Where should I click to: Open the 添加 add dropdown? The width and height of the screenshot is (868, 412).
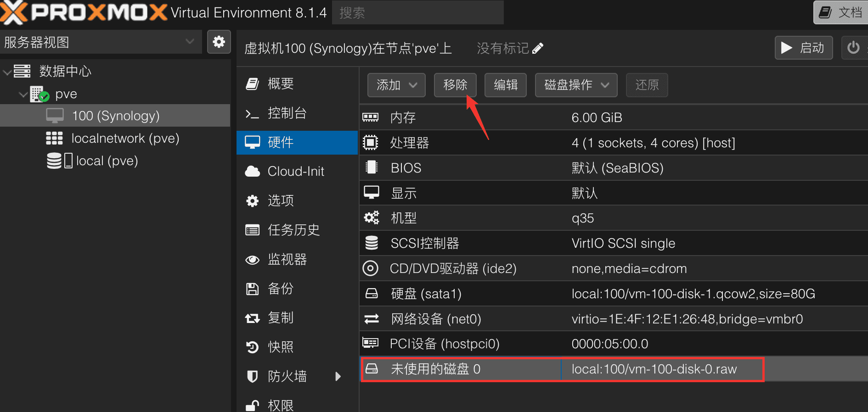click(x=396, y=85)
